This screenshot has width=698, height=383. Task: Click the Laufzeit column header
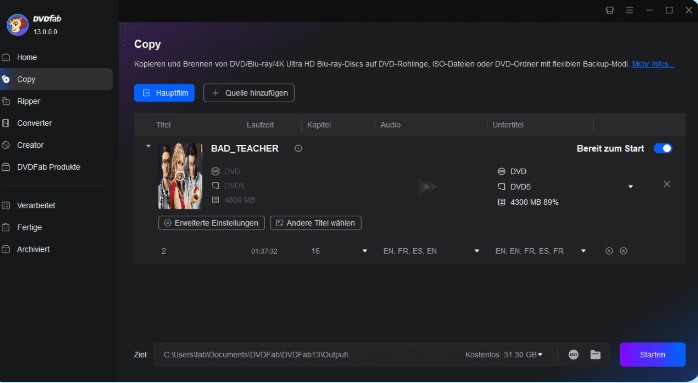[x=260, y=125]
